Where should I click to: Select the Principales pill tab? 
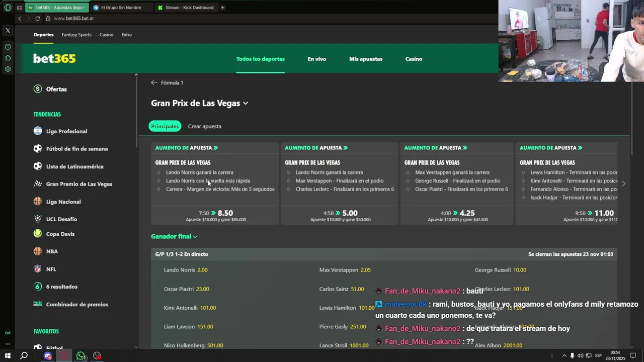165,126
